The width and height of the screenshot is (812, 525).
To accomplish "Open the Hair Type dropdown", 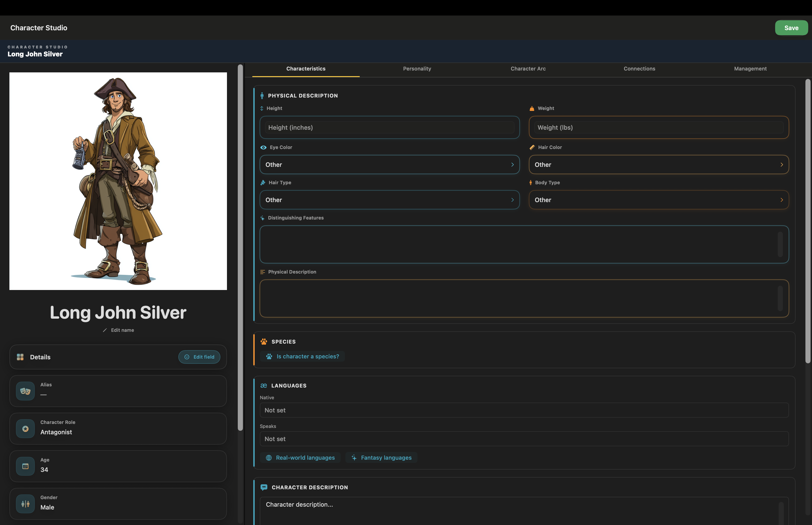I will 390,200.
